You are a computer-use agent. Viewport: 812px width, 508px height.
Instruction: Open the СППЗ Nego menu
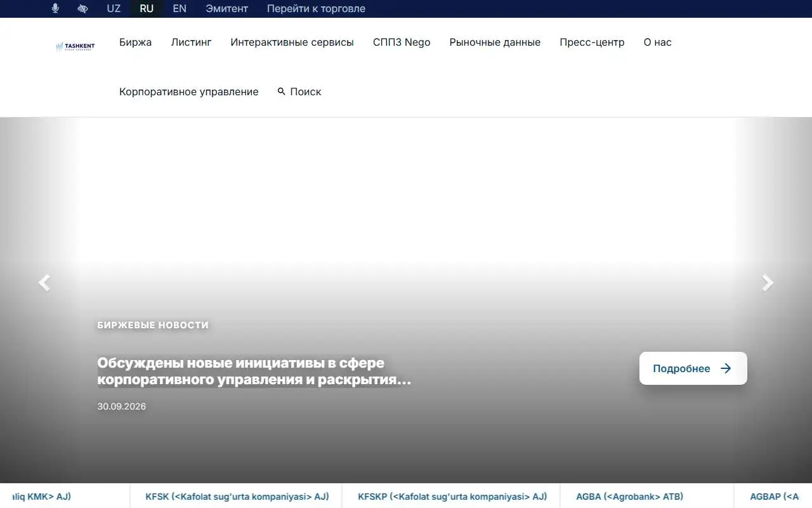pyautogui.click(x=402, y=43)
